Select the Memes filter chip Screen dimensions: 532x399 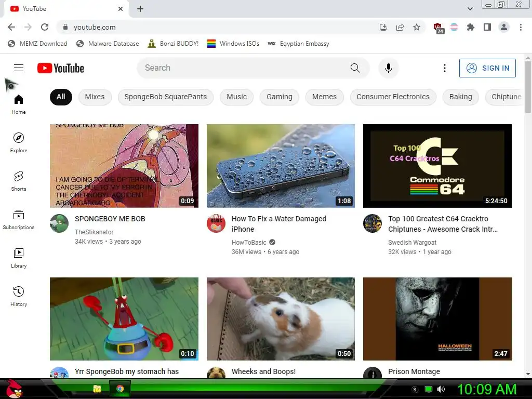click(324, 97)
